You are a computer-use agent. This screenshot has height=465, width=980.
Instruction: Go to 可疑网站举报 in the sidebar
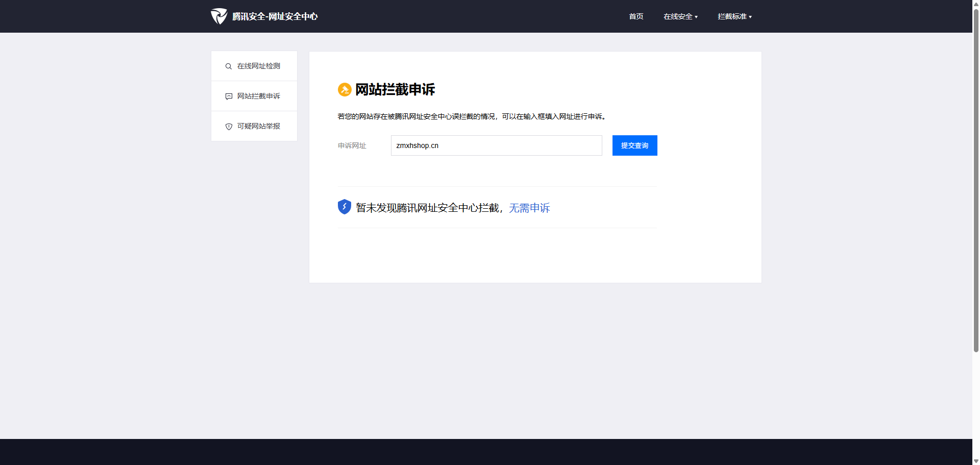click(254, 126)
